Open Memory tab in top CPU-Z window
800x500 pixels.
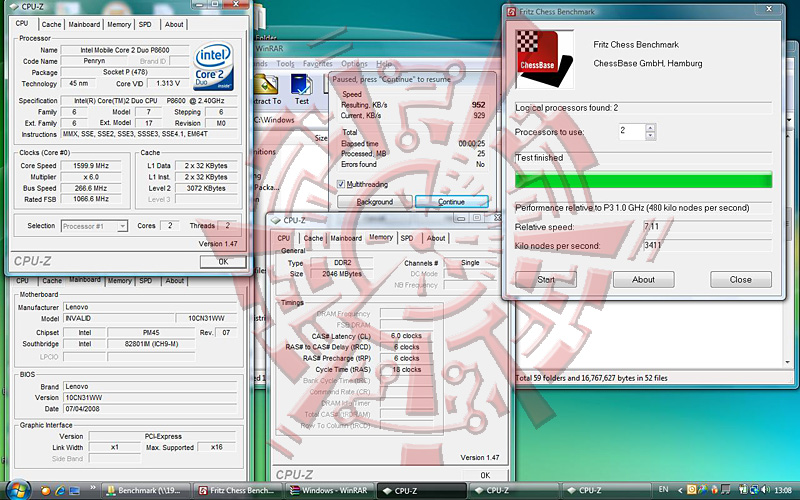click(x=119, y=24)
